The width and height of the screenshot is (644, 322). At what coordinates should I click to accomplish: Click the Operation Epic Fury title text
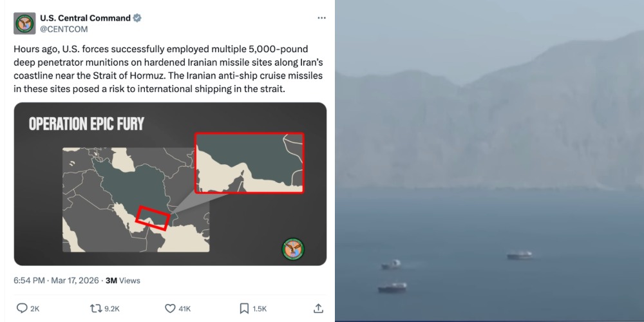[x=86, y=124]
